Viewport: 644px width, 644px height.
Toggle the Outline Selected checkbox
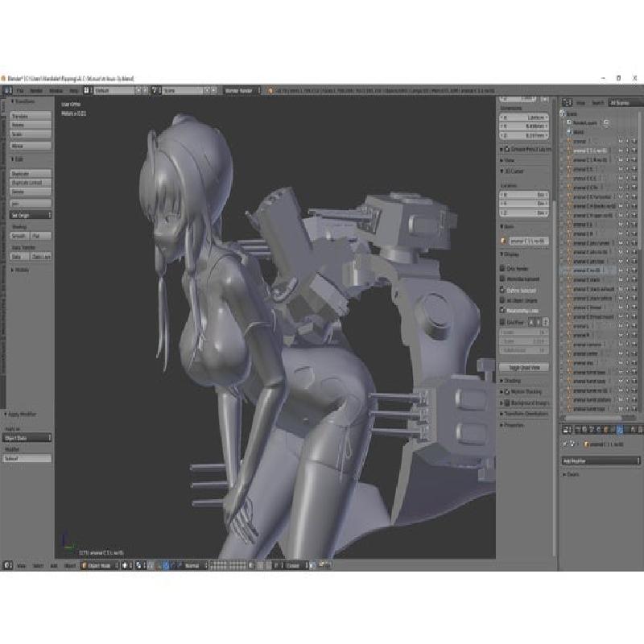point(503,288)
